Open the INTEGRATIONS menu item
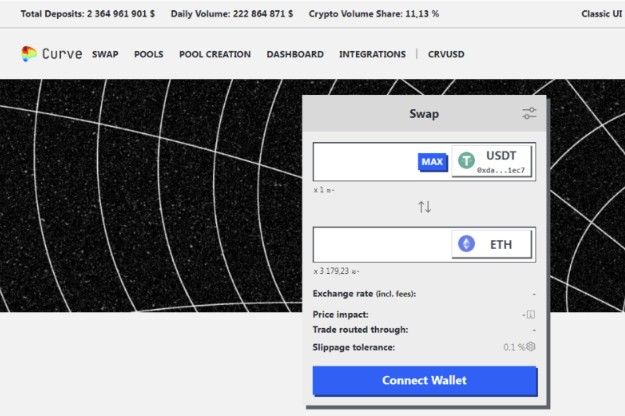 372,54
